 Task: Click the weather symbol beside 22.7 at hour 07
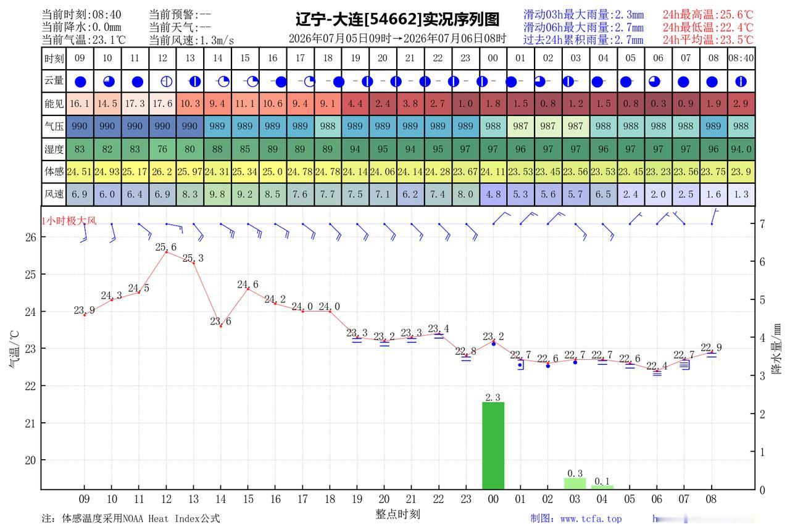[x=684, y=364]
